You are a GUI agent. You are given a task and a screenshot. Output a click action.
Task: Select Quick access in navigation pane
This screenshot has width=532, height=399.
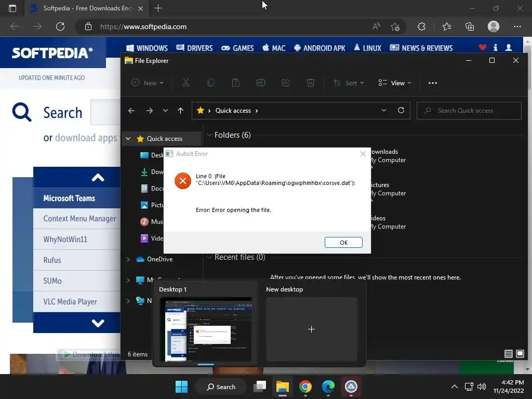coord(165,138)
